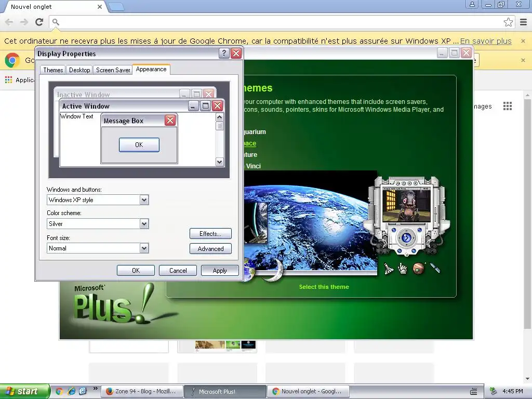532x399 pixels.
Task: Click the help question mark in Display Properties
Action: (x=224, y=54)
